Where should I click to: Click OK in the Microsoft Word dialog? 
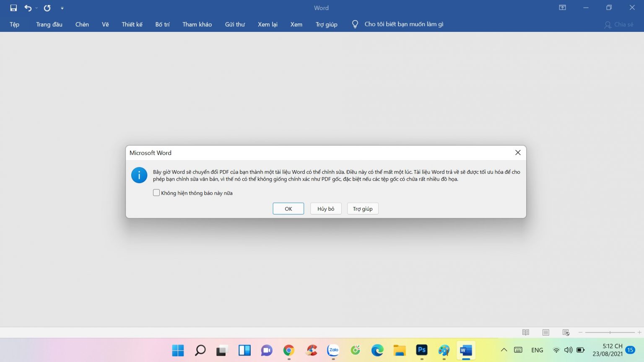click(x=288, y=209)
